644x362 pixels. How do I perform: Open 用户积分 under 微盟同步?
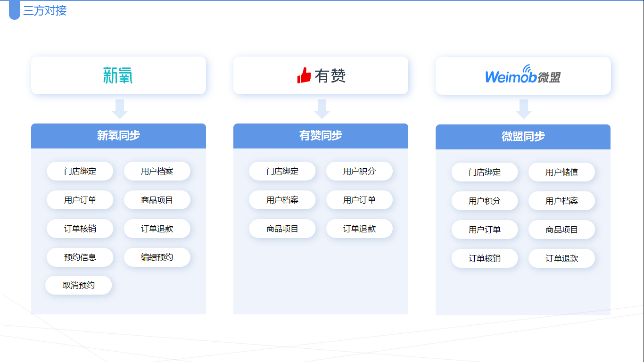tap(485, 201)
